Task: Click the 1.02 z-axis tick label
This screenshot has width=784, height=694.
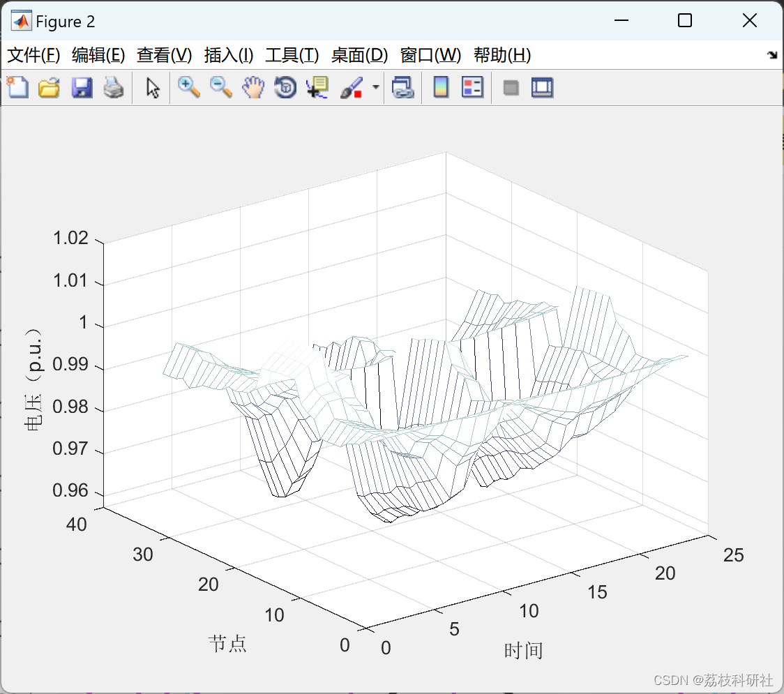Action: tap(70, 238)
